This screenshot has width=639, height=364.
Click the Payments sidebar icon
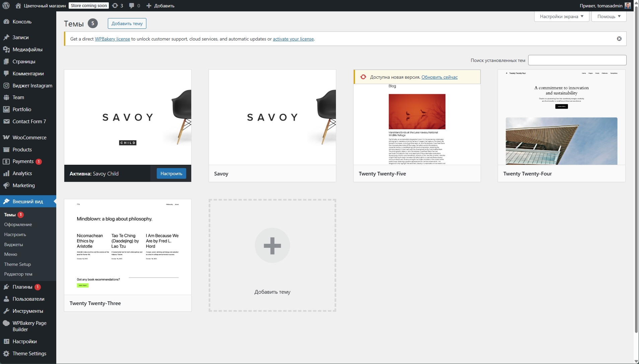point(6,161)
